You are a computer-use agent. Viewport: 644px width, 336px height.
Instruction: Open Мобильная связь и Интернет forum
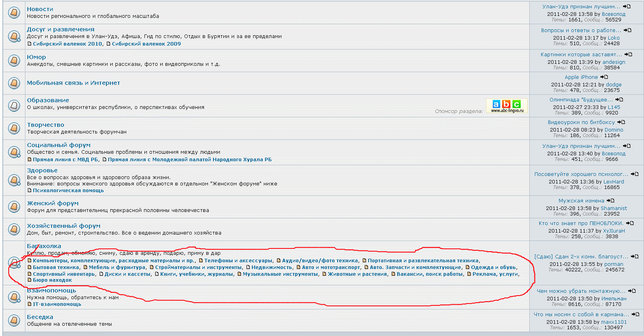(73, 83)
